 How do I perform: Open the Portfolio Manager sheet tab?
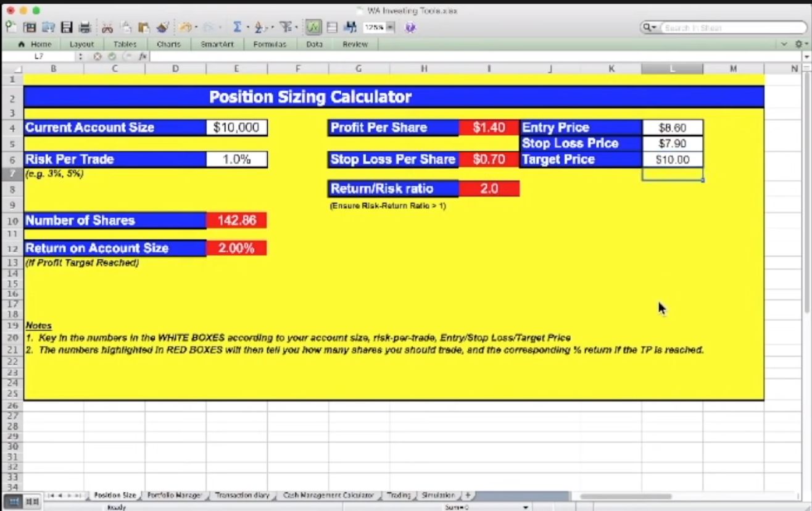point(175,495)
